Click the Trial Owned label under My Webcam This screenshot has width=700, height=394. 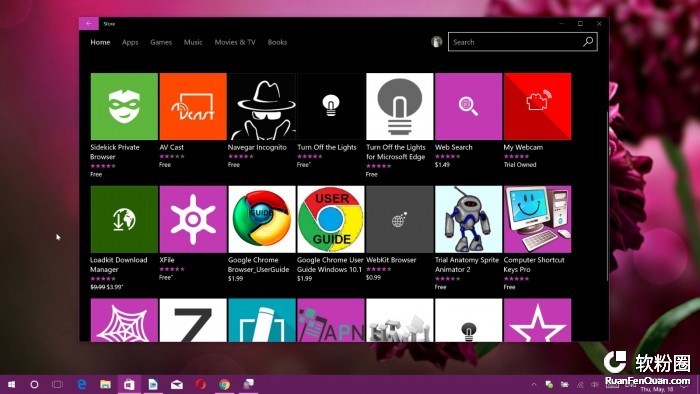pos(520,165)
